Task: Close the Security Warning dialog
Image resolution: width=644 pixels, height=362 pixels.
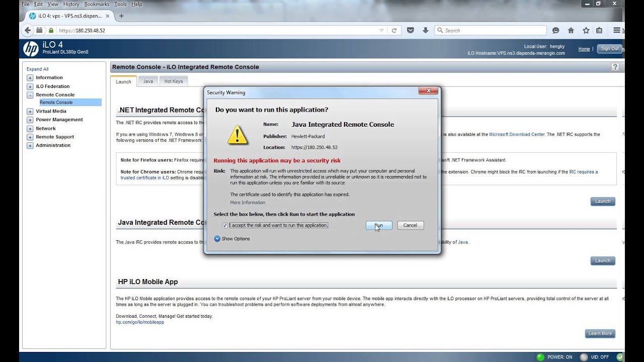Action: coord(429,91)
